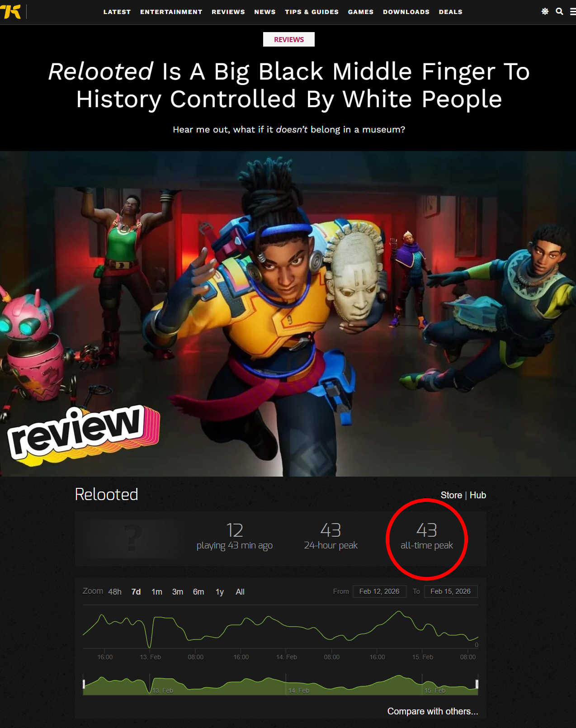Switch chart zoom to All
Screen dimensions: 576x728
[240, 591]
